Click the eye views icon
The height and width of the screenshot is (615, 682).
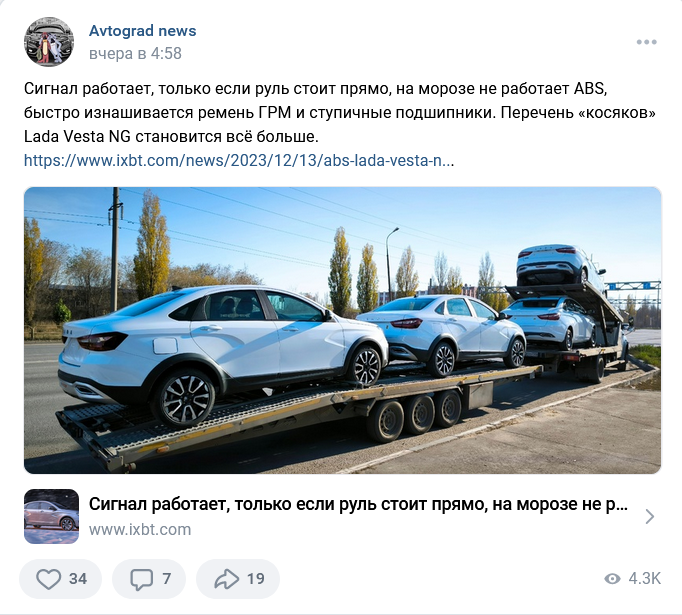pyautogui.click(x=612, y=578)
